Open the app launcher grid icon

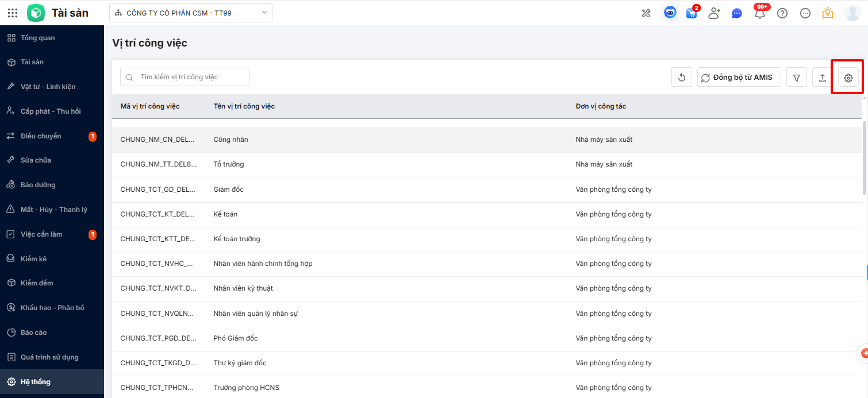pyautogui.click(x=13, y=13)
